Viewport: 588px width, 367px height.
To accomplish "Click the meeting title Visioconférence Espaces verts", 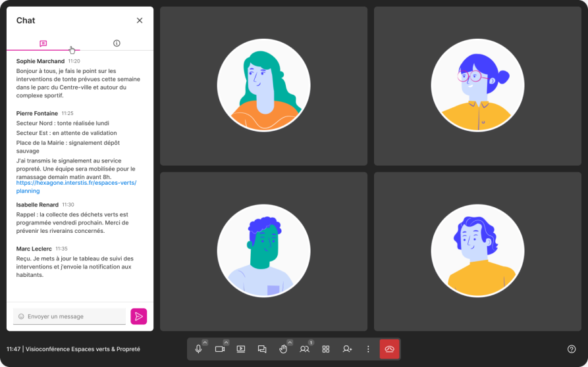I will point(82,349).
